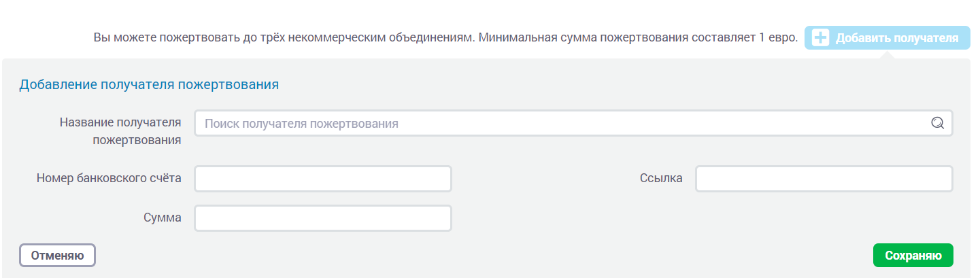This screenshot has width=980, height=278.
Task: Click into the Ссылка input box
Action: pyautogui.click(x=824, y=179)
